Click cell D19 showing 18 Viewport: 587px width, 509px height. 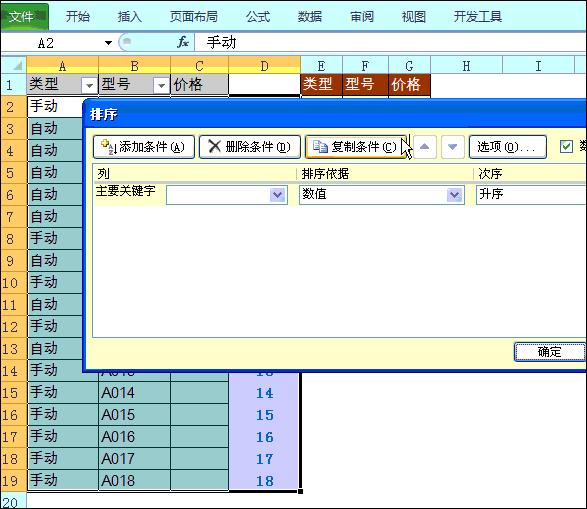[x=264, y=481]
